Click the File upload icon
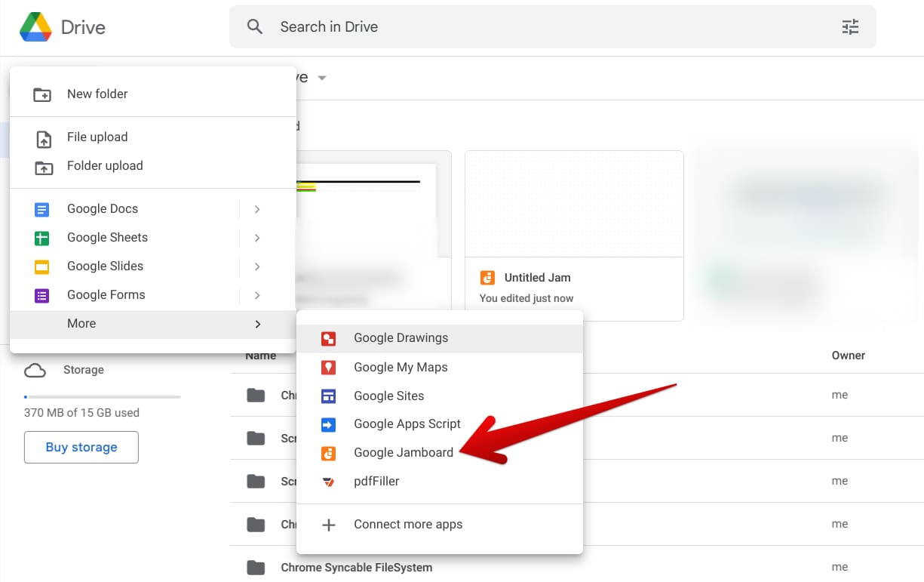The height and width of the screenshot is (582, 924). [44, 138]
